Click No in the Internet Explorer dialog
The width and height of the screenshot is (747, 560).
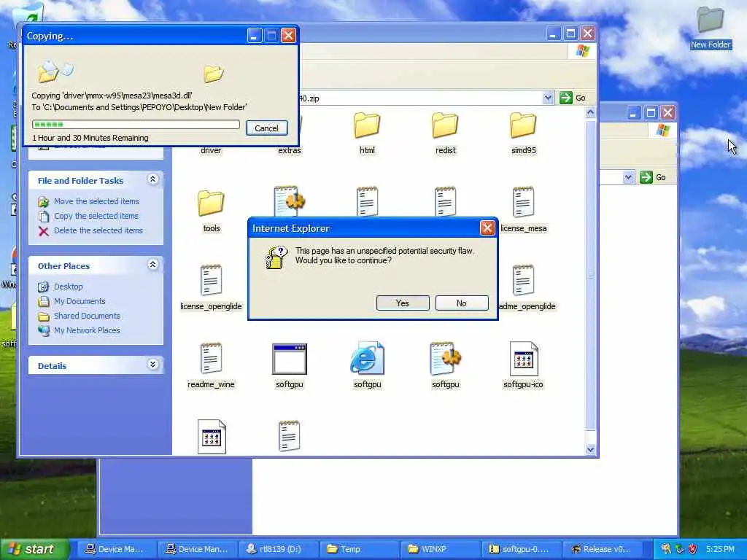[462, 303]
